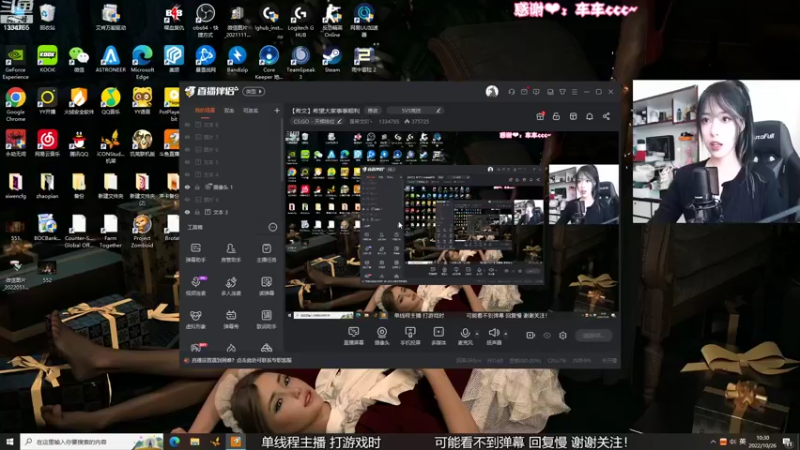
Task: Click the KOOK desktop shortcut
Action: 47,59
